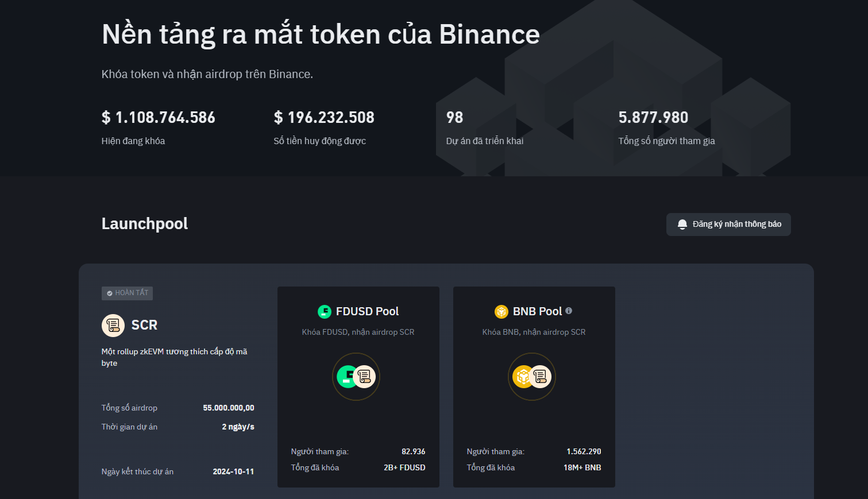
Task: Click the 2024-10-11 end date
Action: pos(233,471)
